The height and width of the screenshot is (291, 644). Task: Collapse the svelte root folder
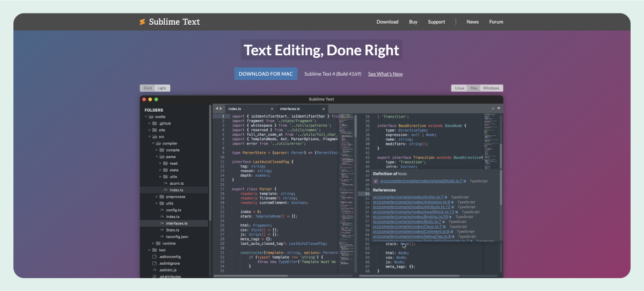[145, 117]
